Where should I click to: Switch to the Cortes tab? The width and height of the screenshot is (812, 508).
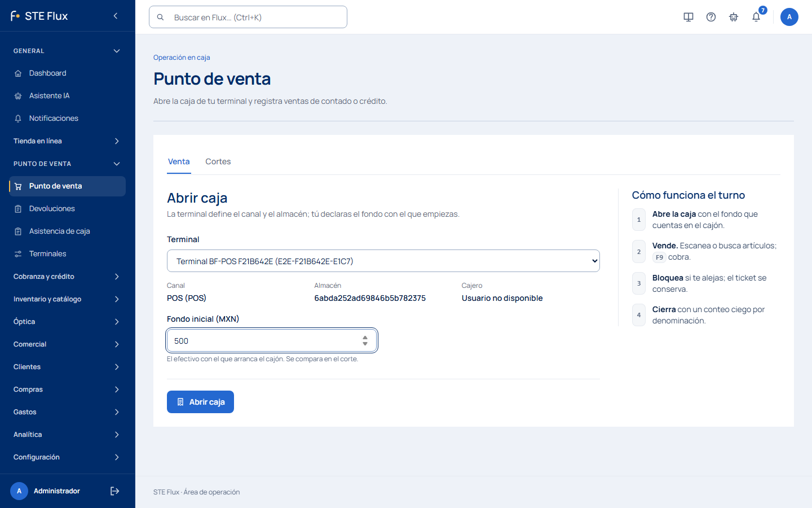tap(218, 161)
